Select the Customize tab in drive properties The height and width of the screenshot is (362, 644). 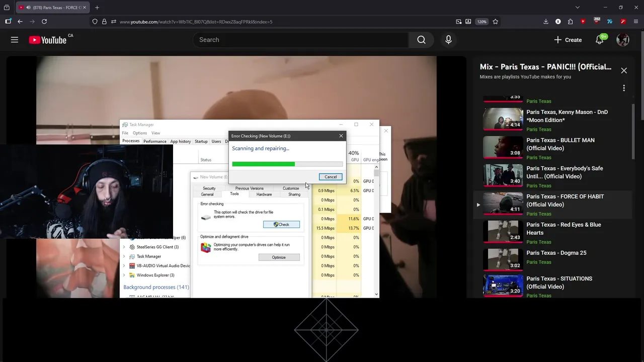(291, 189)
